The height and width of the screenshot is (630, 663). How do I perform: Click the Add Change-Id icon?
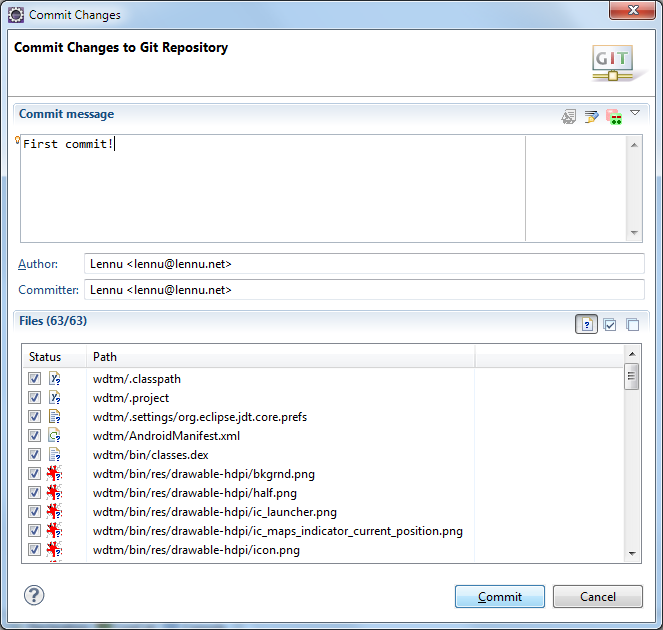tap(613, 117)
